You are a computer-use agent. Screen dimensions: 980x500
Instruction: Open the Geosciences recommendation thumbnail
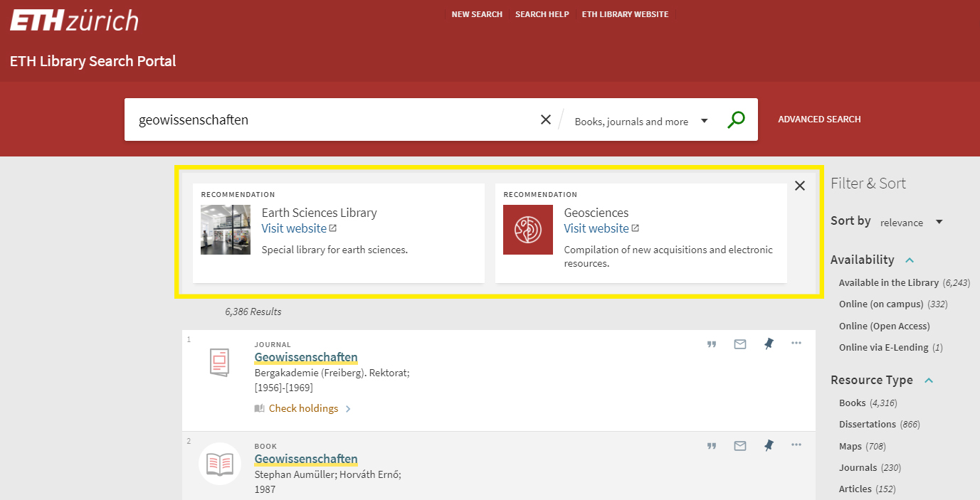pyautogui.click(x=528, y=230)
